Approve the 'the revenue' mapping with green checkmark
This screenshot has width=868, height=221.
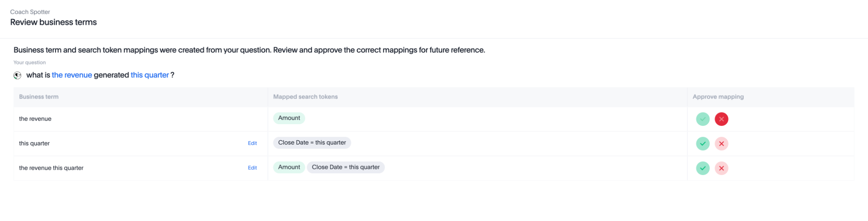pos(703,119)
